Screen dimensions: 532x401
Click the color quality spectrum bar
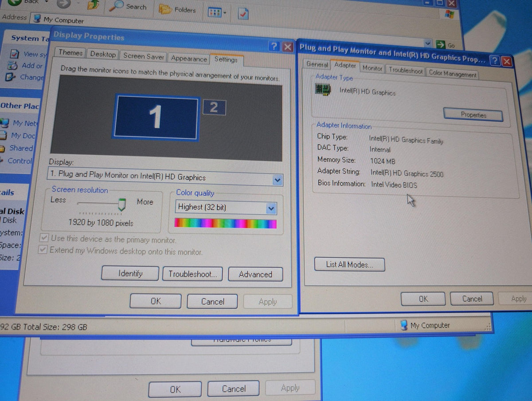tap(226, 223)
